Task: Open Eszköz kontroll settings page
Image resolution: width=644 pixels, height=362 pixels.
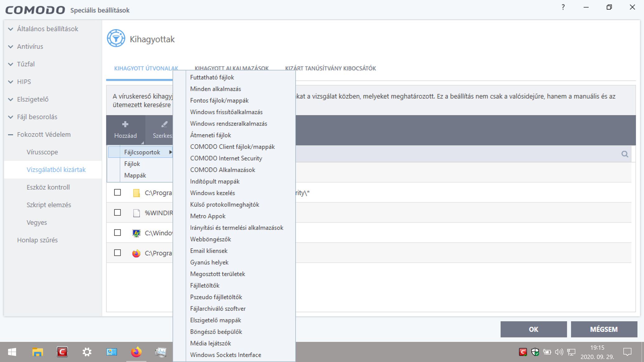Action: click(x=48, y=187)
